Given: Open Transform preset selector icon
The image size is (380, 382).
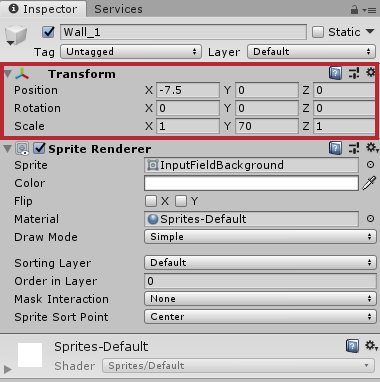Looking at the screenshot, I should pyautogui.click(x=354, y=73).
